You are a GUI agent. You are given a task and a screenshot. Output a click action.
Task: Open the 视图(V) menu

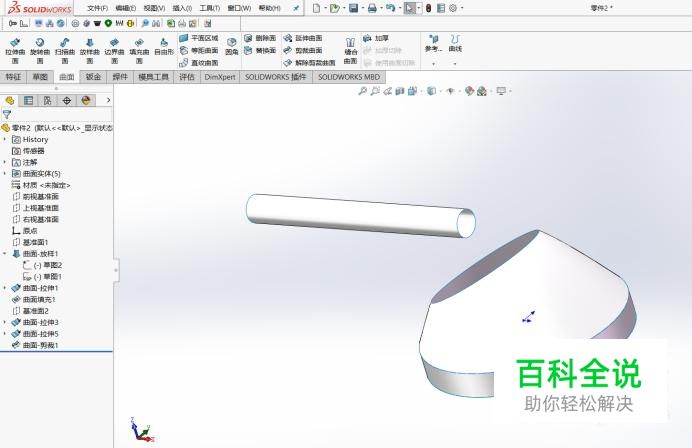click(x=154, y=8)
